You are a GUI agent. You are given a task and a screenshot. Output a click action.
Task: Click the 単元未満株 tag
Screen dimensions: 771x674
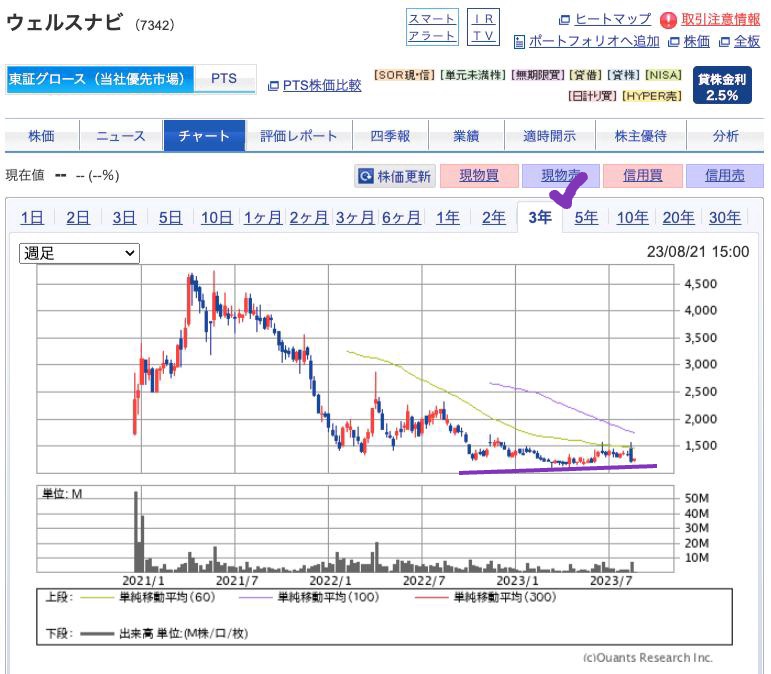pos(473,75)
